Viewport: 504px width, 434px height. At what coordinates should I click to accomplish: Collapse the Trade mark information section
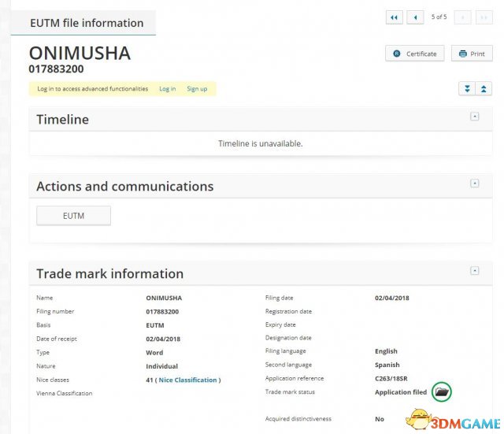point(474,270)
